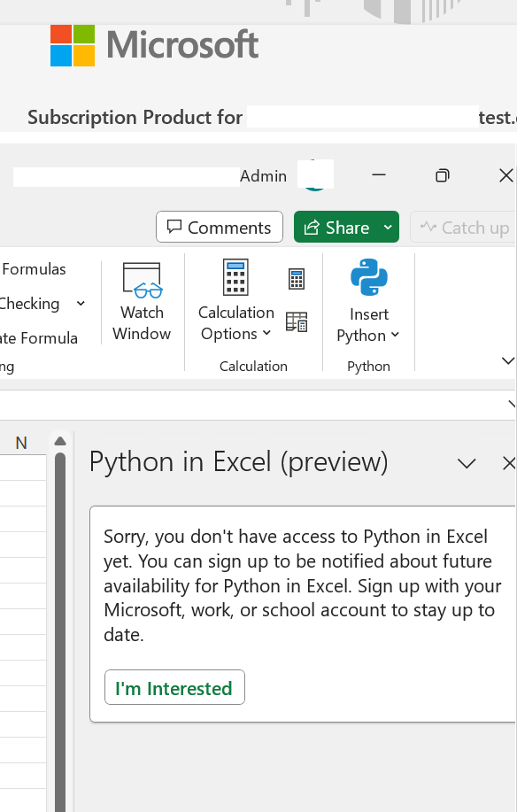Image resolution: width=517 pixels, height=812 pixels.
Task: Click the Microsoft four-color logo
Action: coord(73,45)
